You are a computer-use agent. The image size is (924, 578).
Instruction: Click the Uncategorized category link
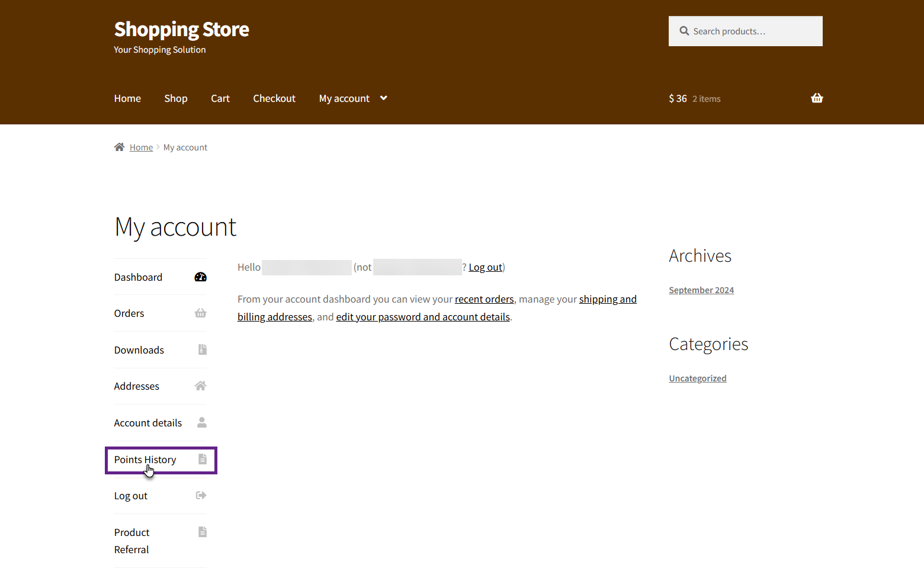point(698,378)
